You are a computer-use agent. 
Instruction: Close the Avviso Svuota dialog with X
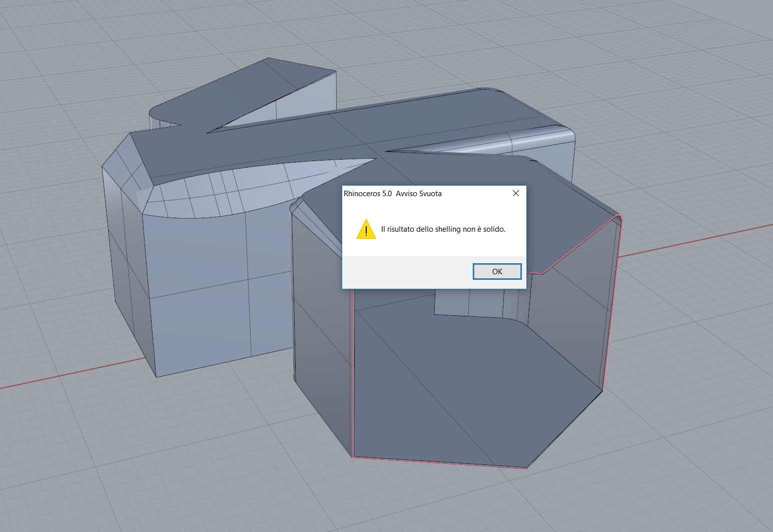[515, 193]
